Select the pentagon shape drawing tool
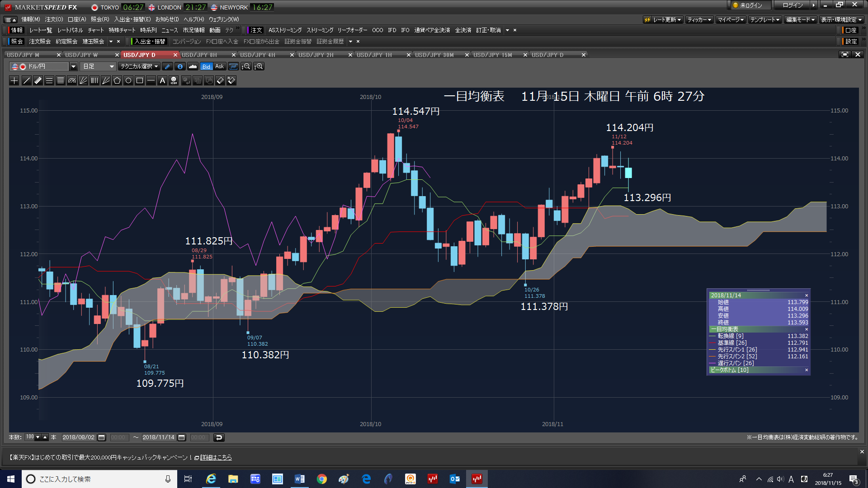This screenshot has height=488, width=868. pyautogui.click(x=117, y=81)
